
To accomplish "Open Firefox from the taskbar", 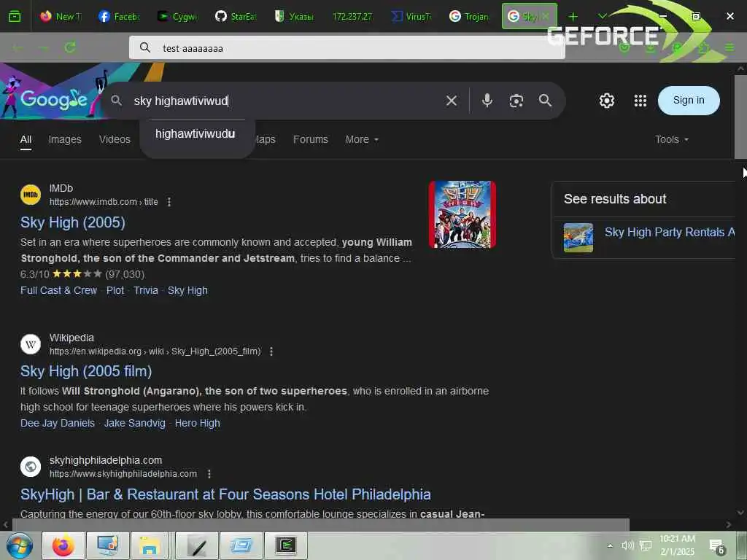I will point(63,545).
